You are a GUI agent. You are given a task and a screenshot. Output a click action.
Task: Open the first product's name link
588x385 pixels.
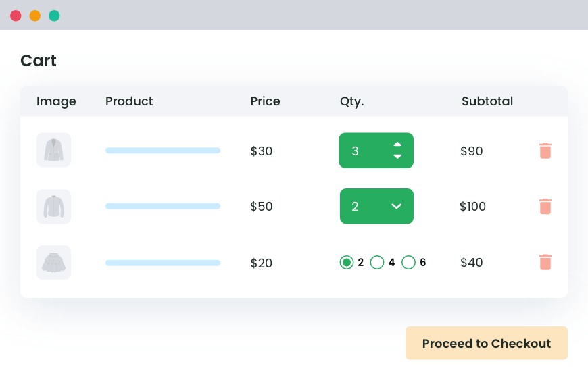[x=163, y=151]
